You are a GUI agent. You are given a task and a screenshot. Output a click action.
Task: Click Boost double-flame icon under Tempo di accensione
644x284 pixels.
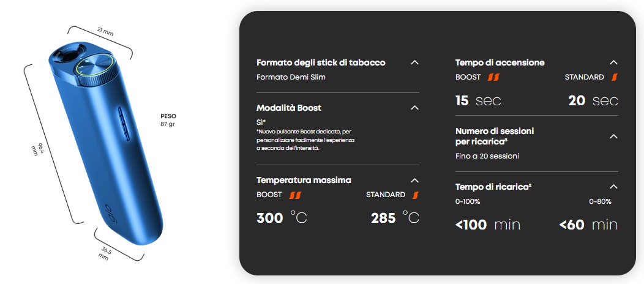click(x=493, y=77)
